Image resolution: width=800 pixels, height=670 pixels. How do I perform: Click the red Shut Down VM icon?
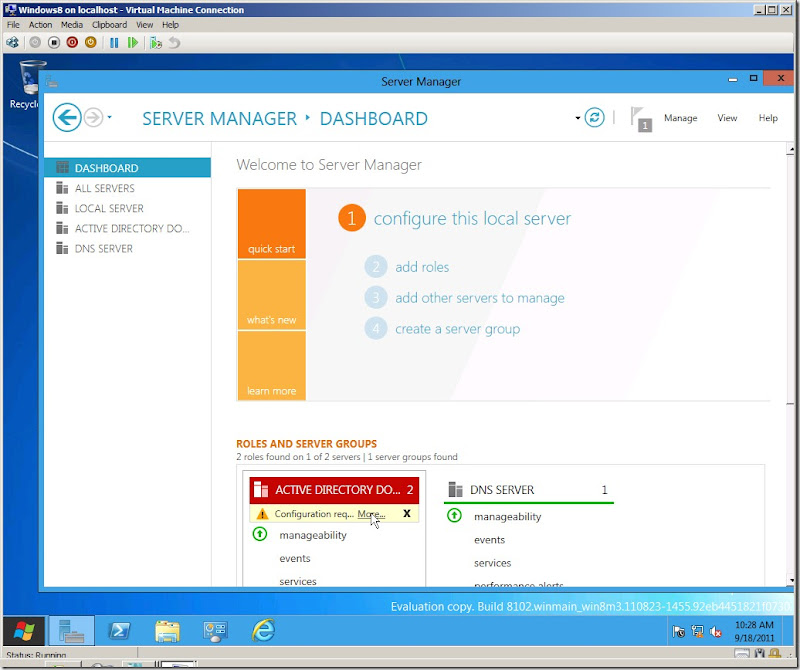72,42
